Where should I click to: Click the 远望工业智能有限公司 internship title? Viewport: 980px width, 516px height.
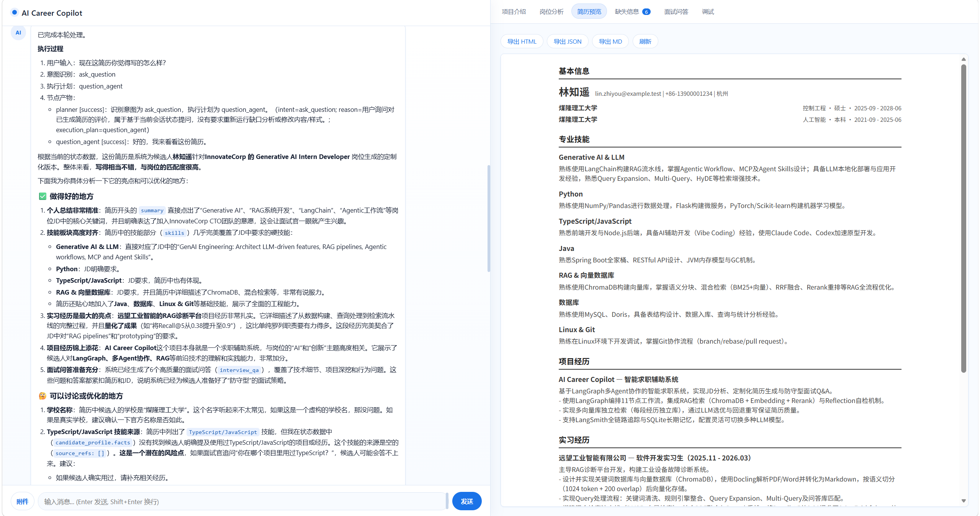[656, 458]
